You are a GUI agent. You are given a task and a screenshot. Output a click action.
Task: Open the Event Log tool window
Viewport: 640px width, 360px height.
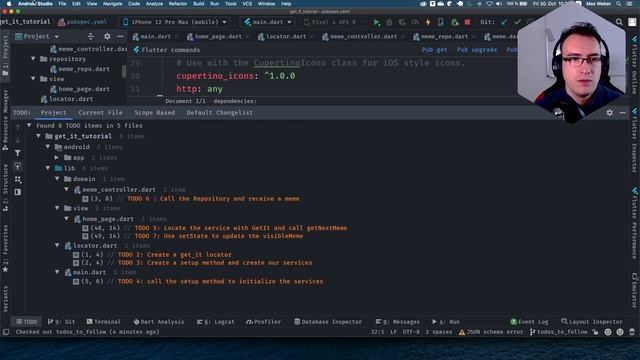tap(529, 322)
